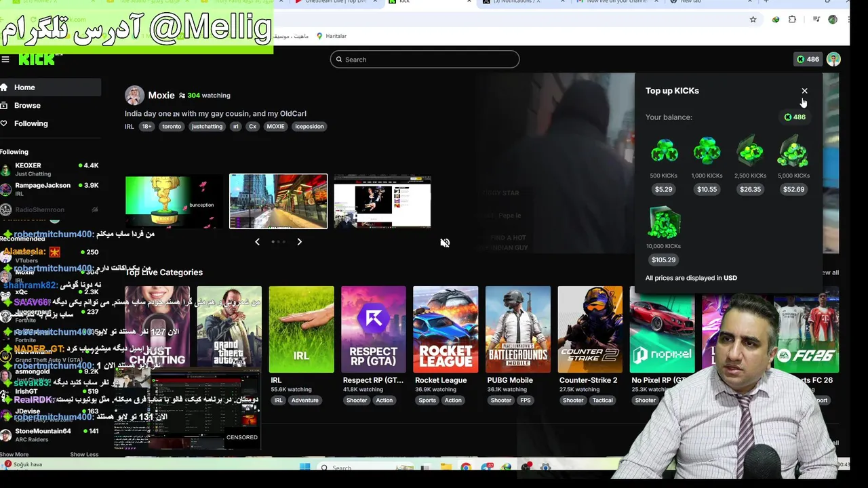Buy 1,000 KICKs for $10.55
868x488 pixels.
707,190
